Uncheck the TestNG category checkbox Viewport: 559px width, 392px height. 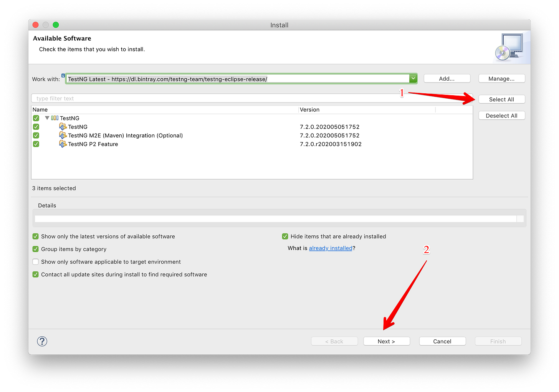[36, 118]
